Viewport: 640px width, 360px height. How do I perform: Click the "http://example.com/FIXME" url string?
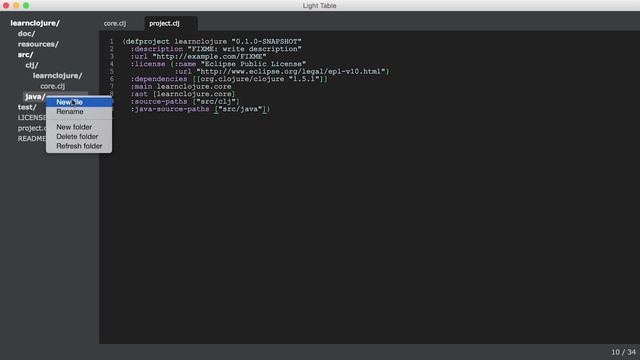click(x=209, y=56)
